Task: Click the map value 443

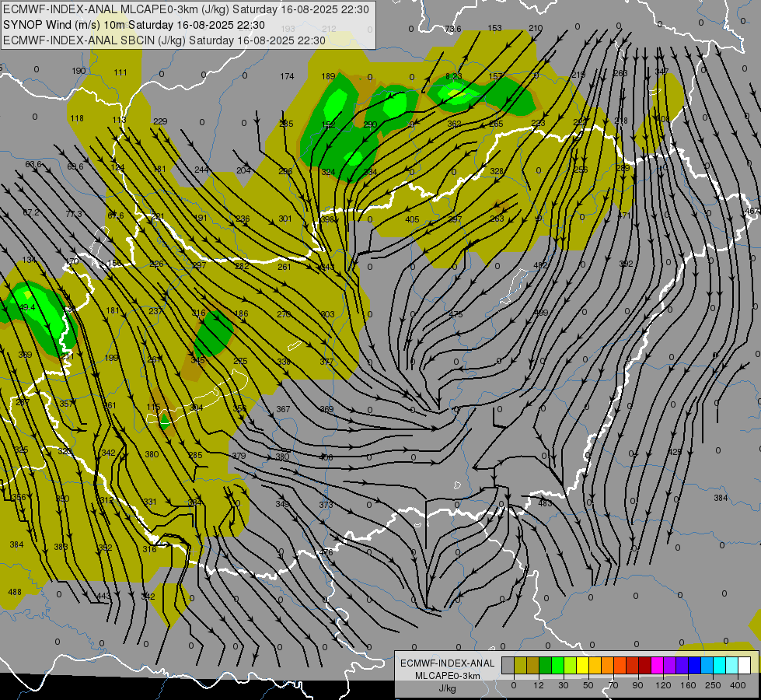Action: pyautogui.click(x=103, y=596)
